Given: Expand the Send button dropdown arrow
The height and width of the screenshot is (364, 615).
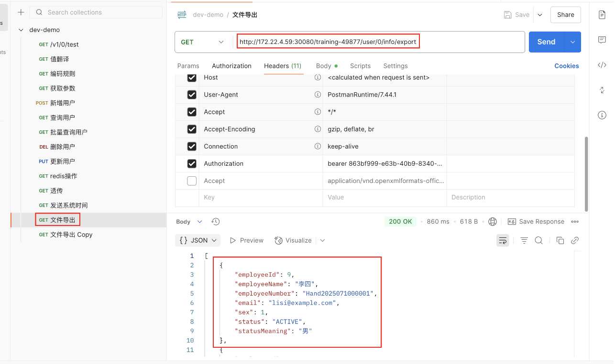Looking at the screenshot, I should point(573,42).
